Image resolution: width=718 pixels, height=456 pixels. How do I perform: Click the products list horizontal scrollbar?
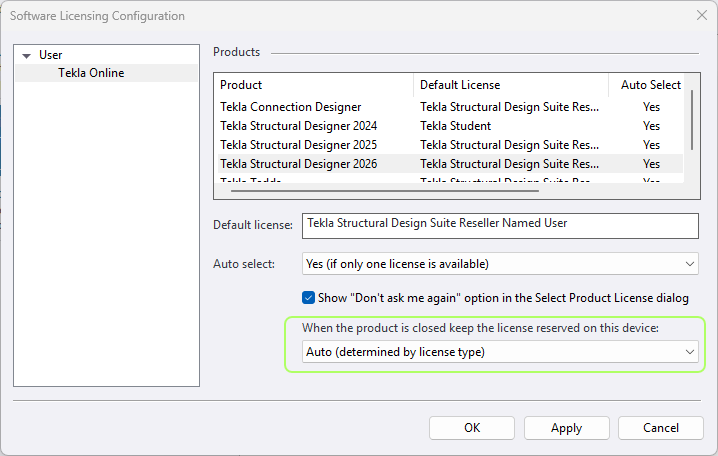385,190
